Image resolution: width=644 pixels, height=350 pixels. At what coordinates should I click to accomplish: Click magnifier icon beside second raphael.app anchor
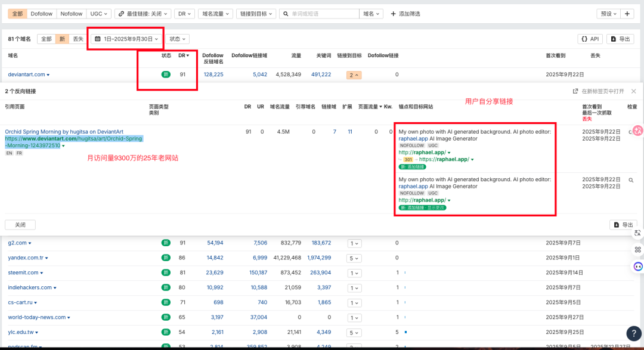631,180
